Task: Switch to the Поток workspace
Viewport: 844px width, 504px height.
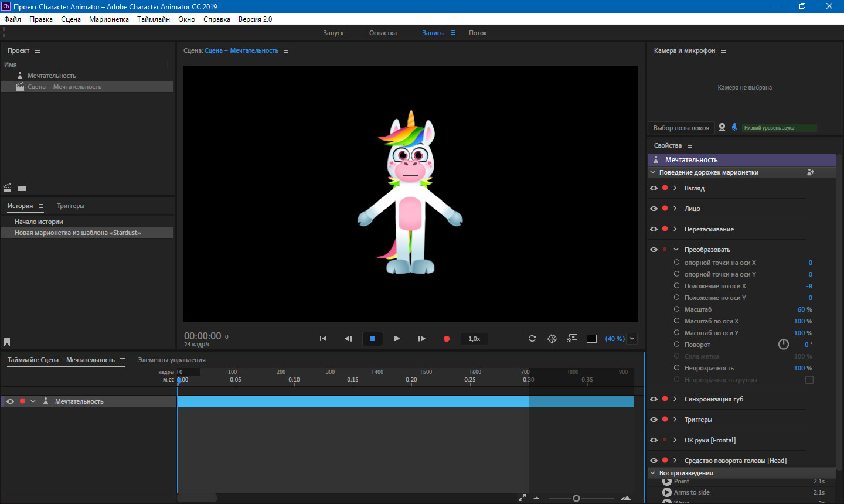Action: (478, 33)
